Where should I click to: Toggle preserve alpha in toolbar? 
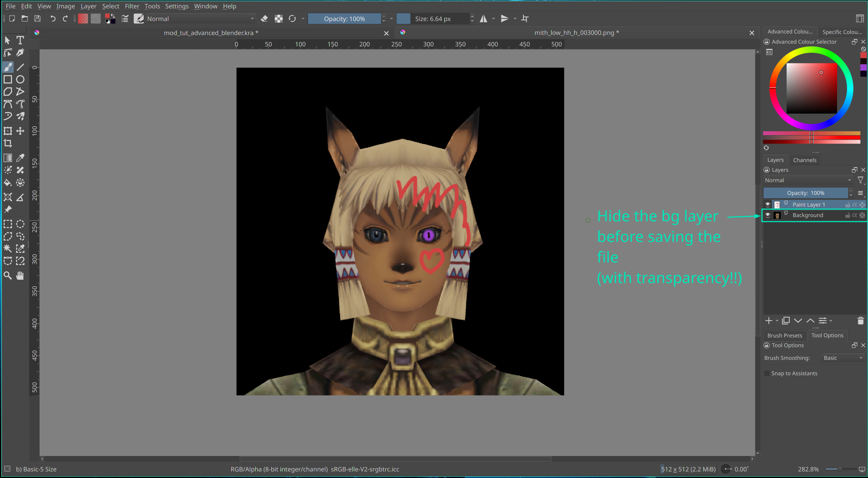pyautogui.click(x=279, y=18)
